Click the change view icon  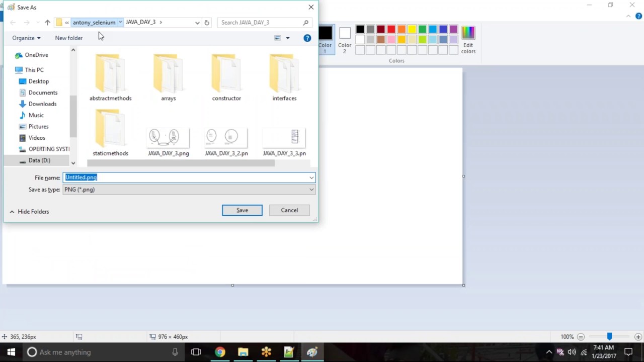click(277, 38)
